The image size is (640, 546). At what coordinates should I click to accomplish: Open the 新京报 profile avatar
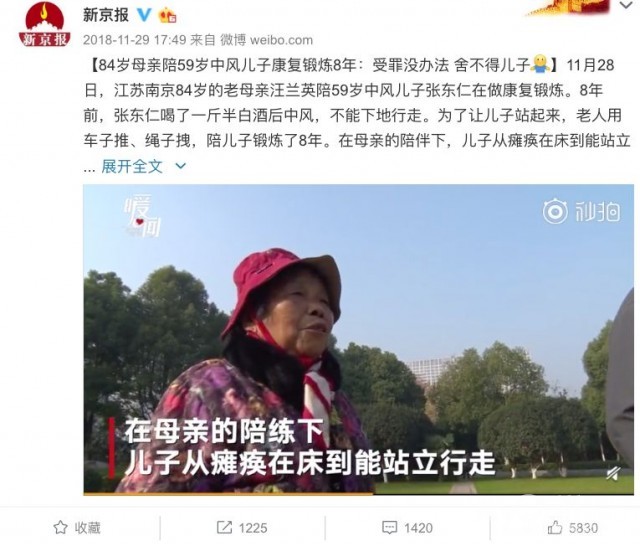tap(44, 24)
